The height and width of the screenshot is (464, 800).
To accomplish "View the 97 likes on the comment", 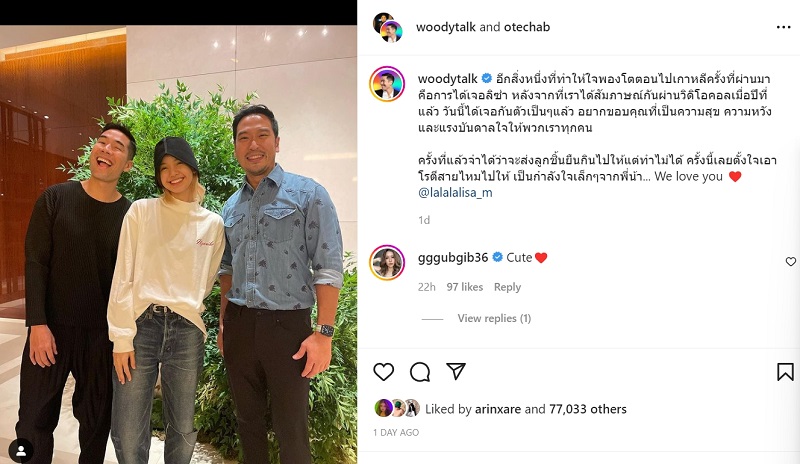I will point(465,287).
